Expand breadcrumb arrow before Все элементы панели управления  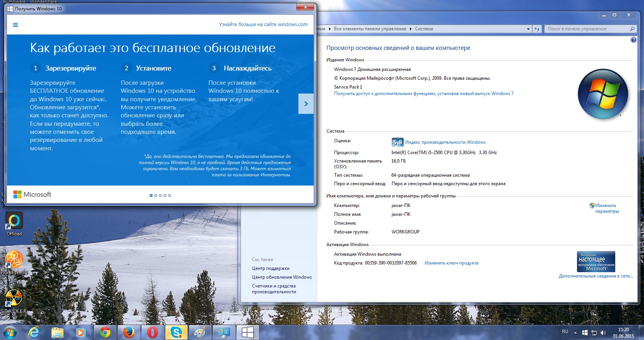pos(329,29)
